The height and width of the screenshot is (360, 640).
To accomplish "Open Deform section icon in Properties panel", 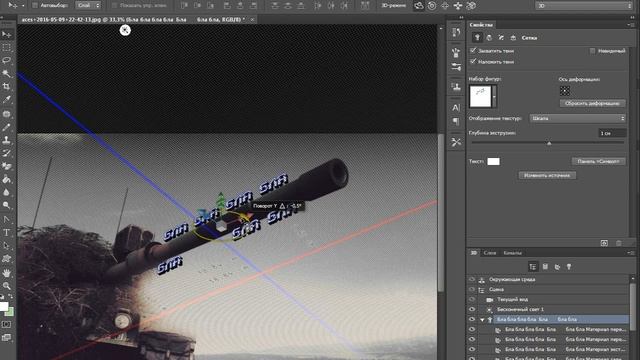I will 489,38.
